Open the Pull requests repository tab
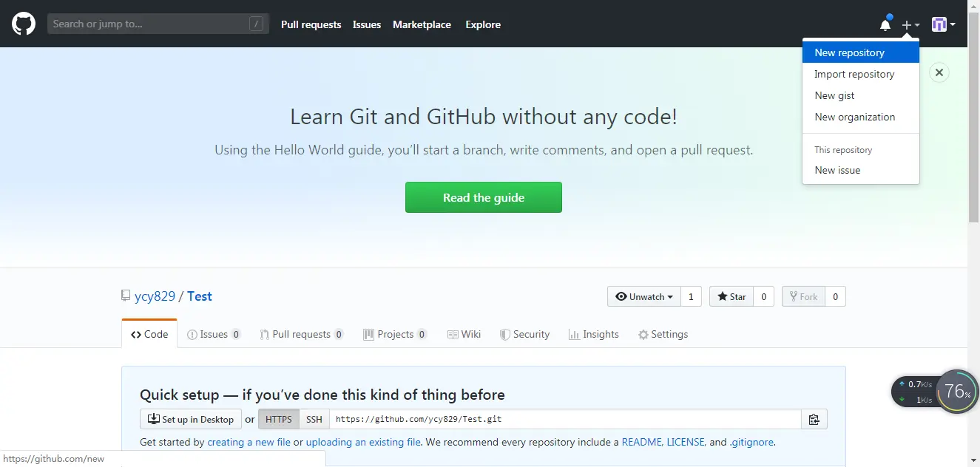980x467 pixels. [302, 334]
